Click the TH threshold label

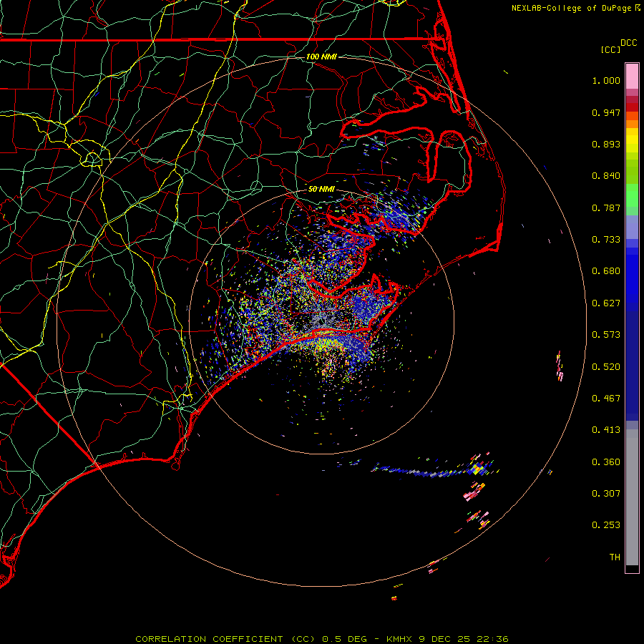615,557
